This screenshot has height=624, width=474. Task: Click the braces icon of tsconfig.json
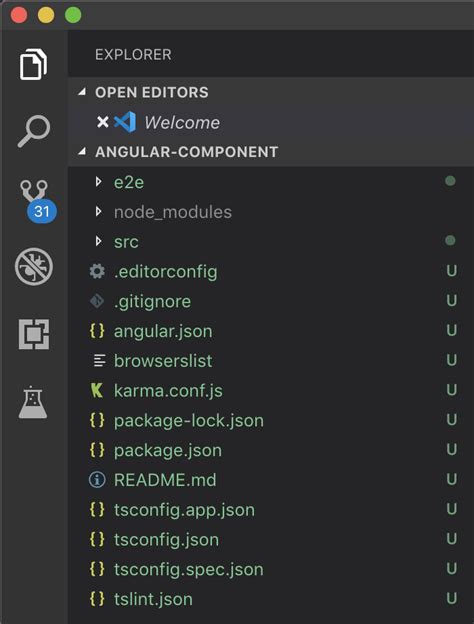tap(97, 540)
